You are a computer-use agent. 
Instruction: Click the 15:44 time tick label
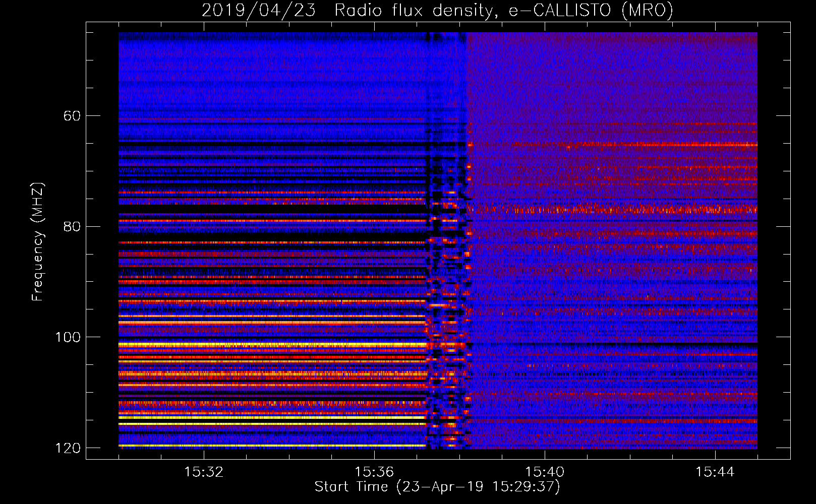715,472
